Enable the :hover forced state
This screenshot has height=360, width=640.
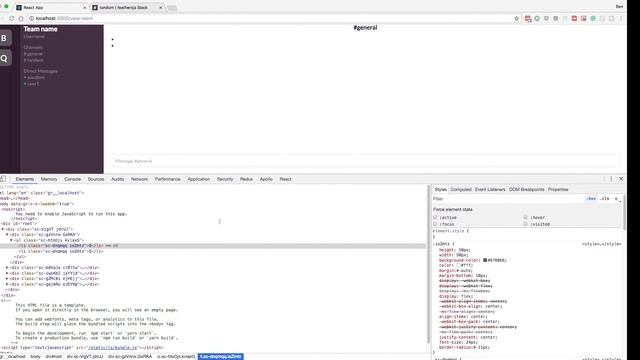tap(526, 217)
